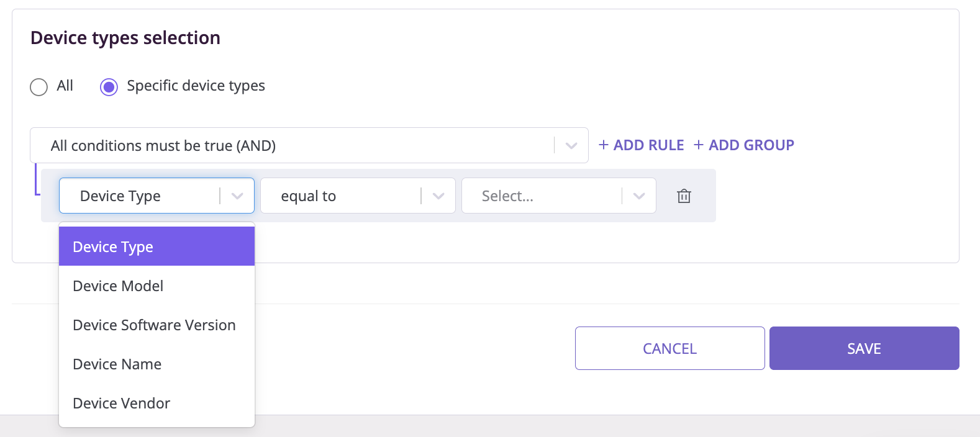
Task: Expand the AND conditions dropdown chevron
Action: click(571, 146)
